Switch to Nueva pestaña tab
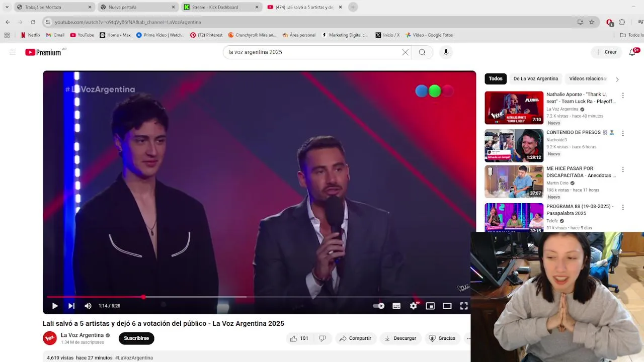The width and height of the screenshot is (644, 362). point(137,7)
